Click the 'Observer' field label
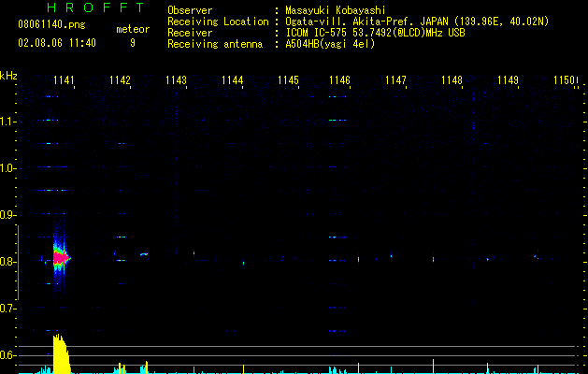Screen dimensions: 588x374 click(190, 10)
